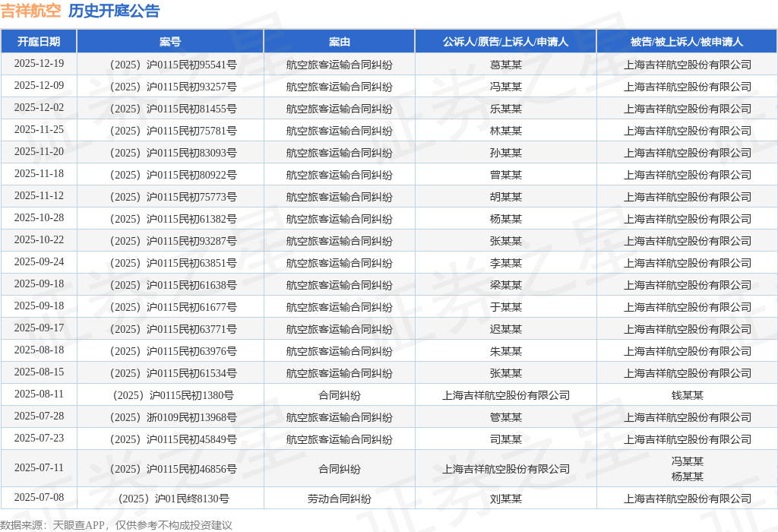The width and height of the screenshot is (778, 532).
Task: Select case number 沪0115民初75781号
Action: (x=173, y=131)
